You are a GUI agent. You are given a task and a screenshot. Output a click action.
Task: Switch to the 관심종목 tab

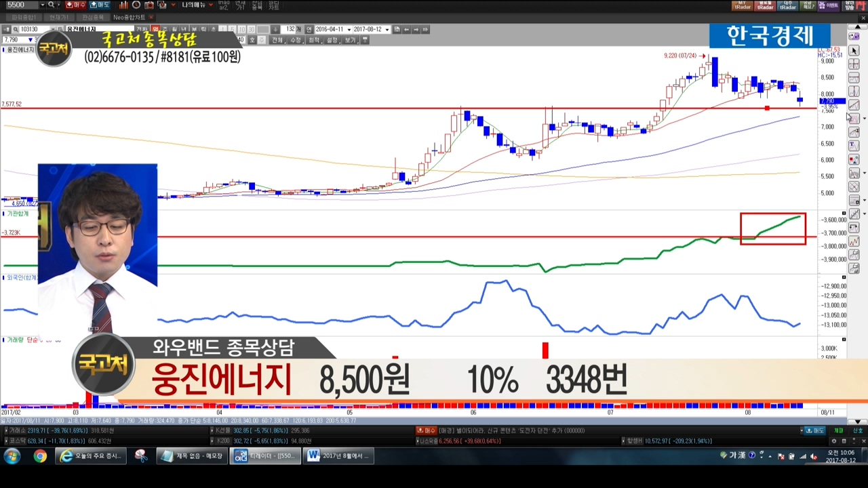pyautogui.click(x=93, y=17)
